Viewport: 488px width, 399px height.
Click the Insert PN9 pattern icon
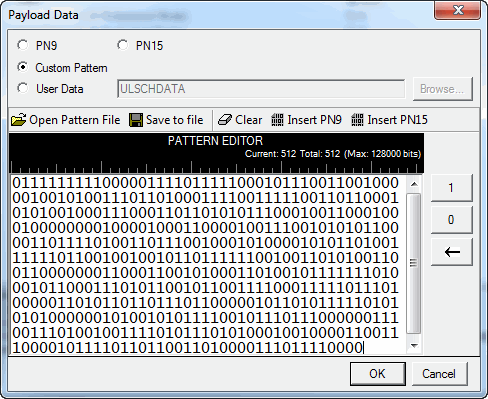coord(277,120)
